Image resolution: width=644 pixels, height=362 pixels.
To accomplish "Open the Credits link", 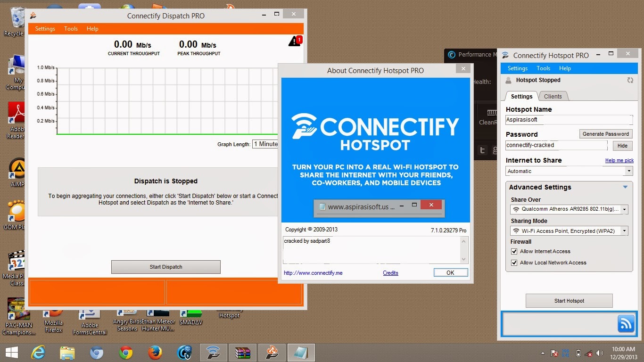I will click(x=390, y=273).
